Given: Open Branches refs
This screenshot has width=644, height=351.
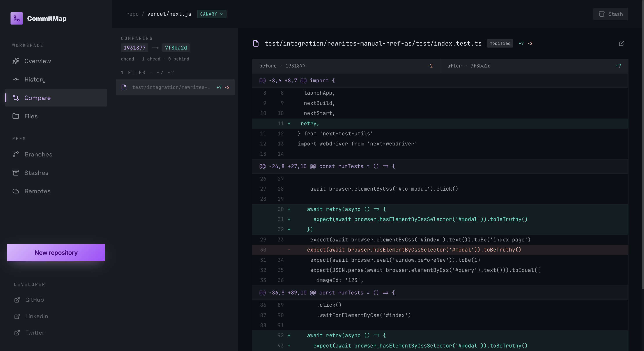Looking at the screenshot, I should [56, 154].
